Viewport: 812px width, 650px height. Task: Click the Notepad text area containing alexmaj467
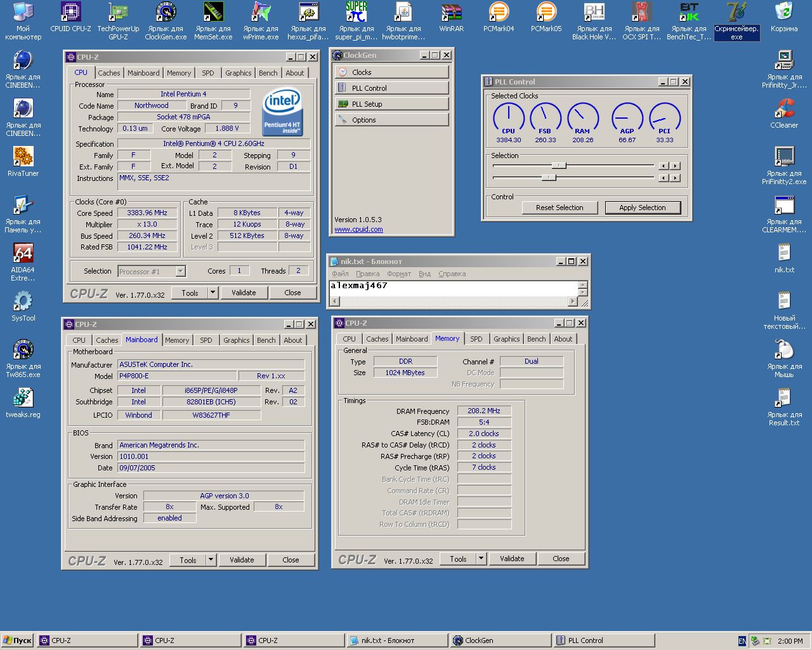click(454, 288)
